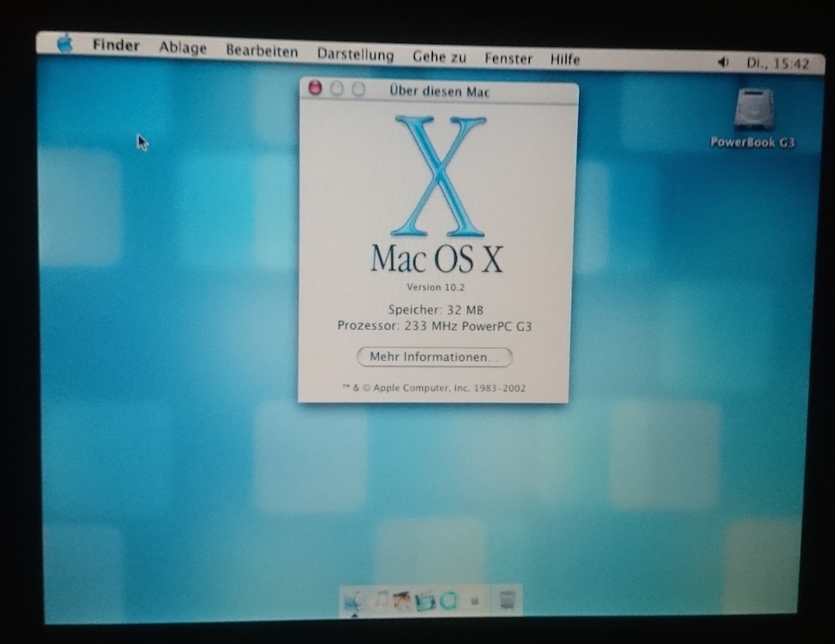
Task: Open the Bearbeiten menu
Action: (261, 51)
